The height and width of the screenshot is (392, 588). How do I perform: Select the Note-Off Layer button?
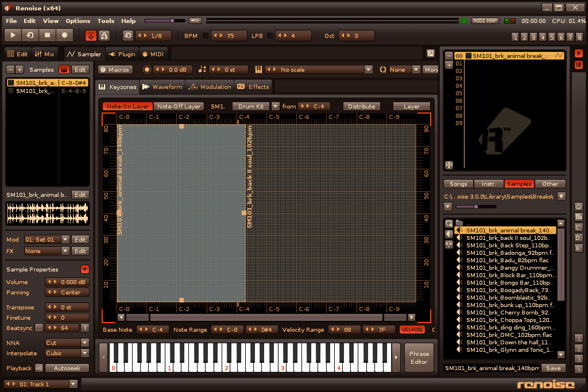pos(179,106)
